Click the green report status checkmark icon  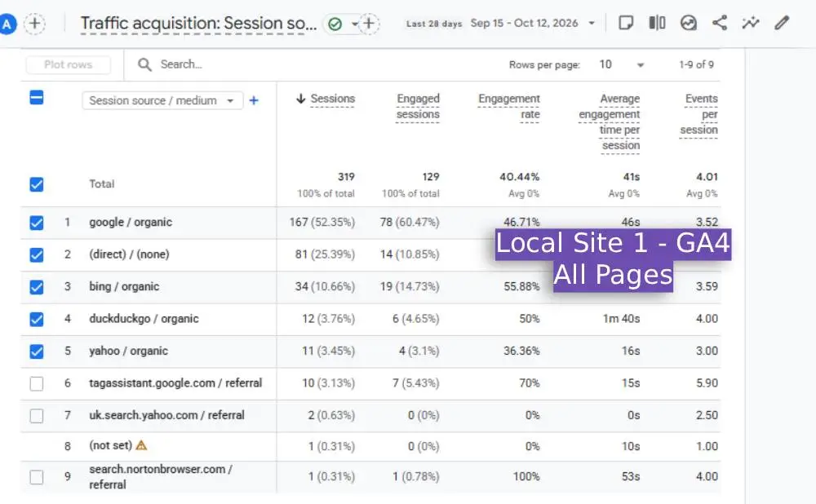[335, 24]
